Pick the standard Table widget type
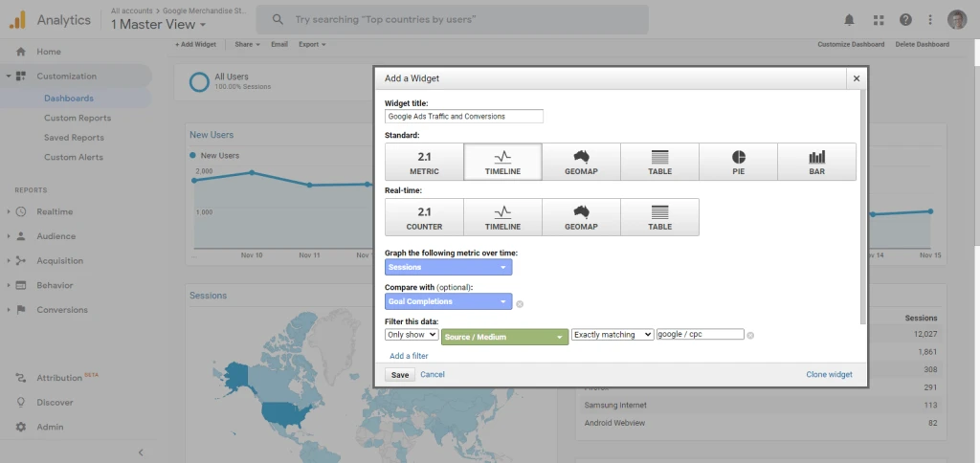Screen dimensions: 980x463 pos(659,162)
